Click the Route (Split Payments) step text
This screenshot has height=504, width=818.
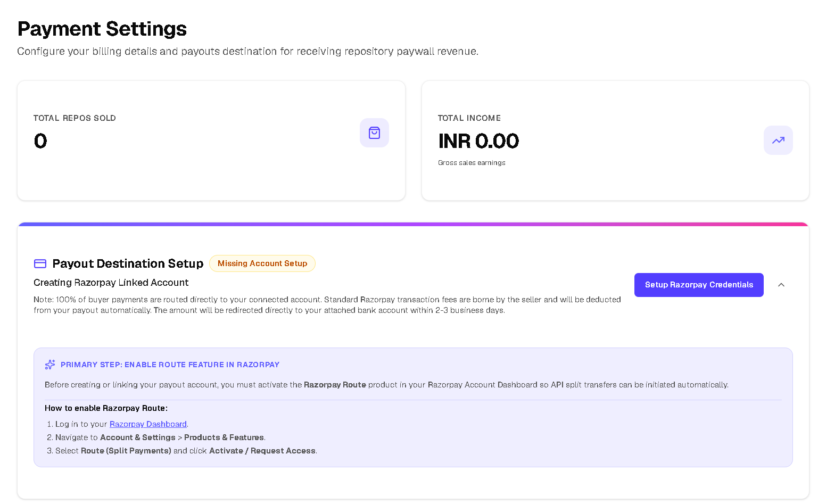(x=126, y=451)
